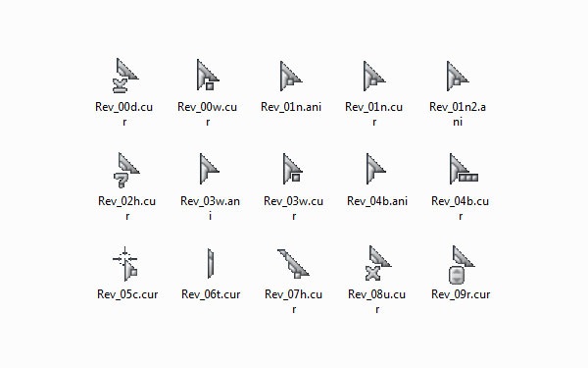Screen dimensions: 588x368
Task: Click the Rev_00w.cur cursor icon
Action: tap(208, 75)
